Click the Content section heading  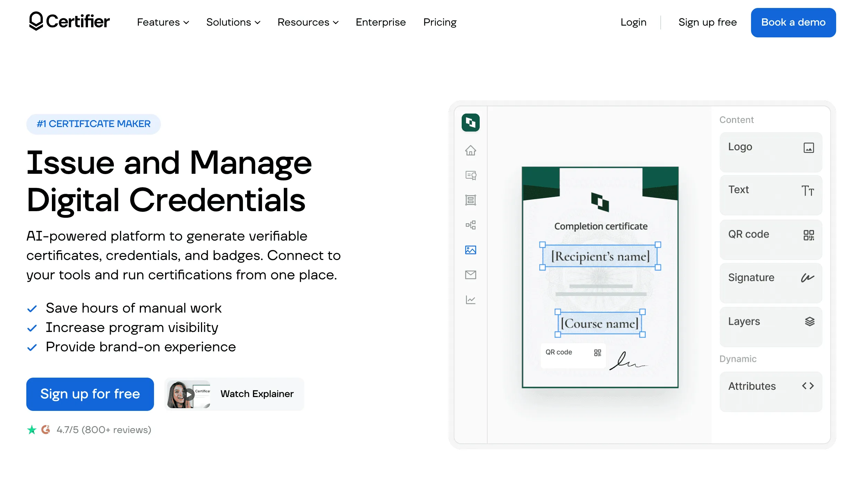736,120
